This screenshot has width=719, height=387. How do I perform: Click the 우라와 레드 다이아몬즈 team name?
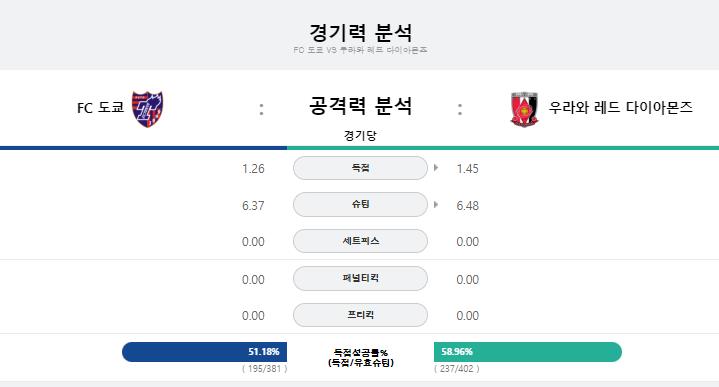[x=620, y=107]
